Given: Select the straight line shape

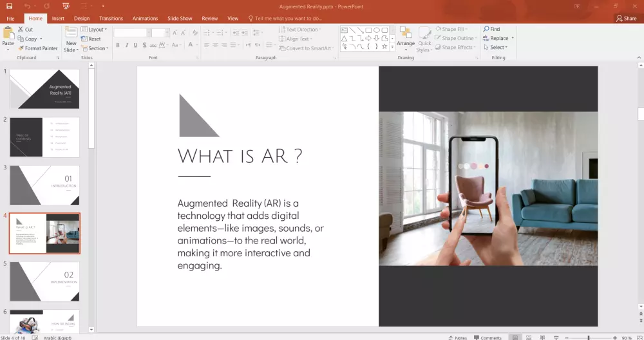Looking at the screenshot, I should pos(352,30).
